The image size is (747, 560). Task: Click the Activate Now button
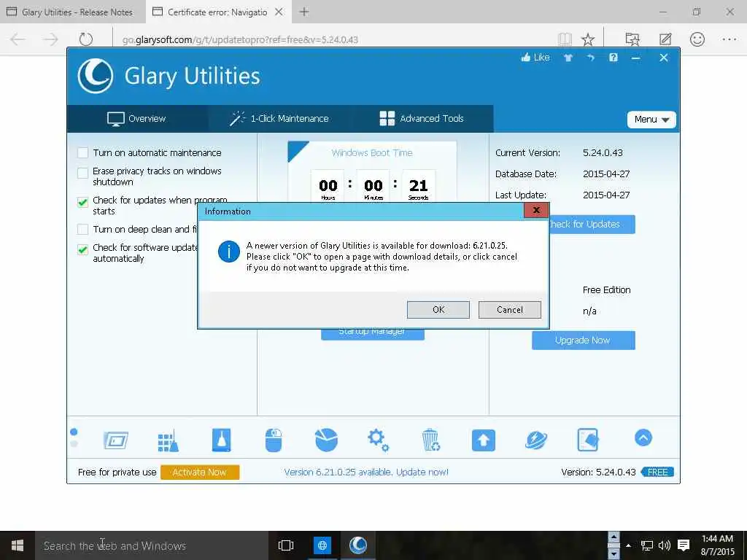coord(200,472)
